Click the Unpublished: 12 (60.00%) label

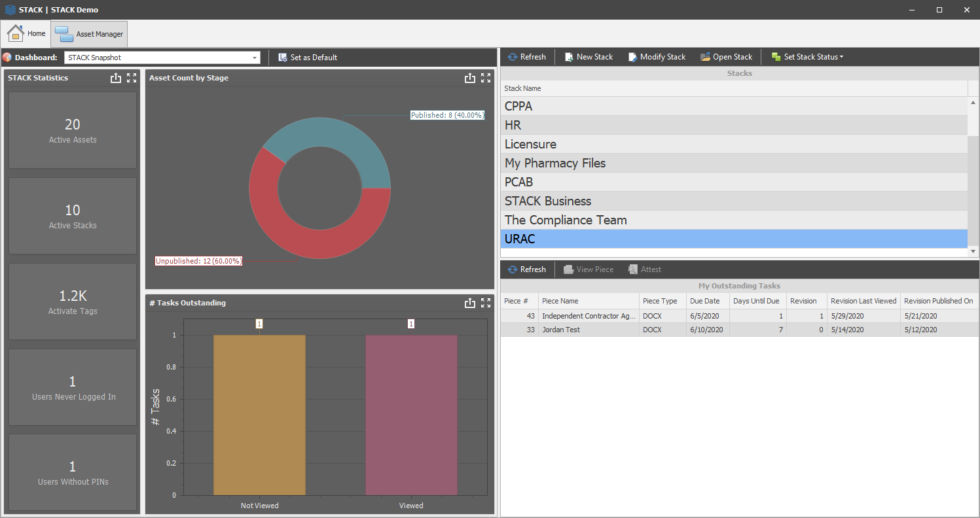[198, 261]
